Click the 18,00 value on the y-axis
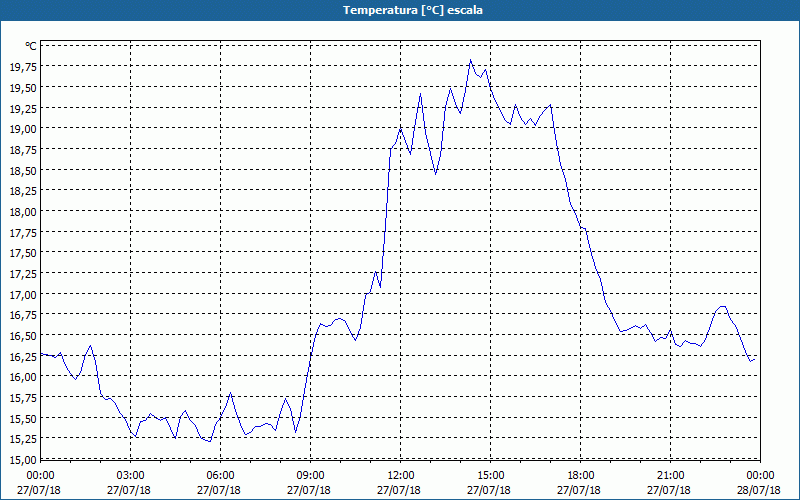Viewport: 800px width, 500px height. (x=23, y=211)
